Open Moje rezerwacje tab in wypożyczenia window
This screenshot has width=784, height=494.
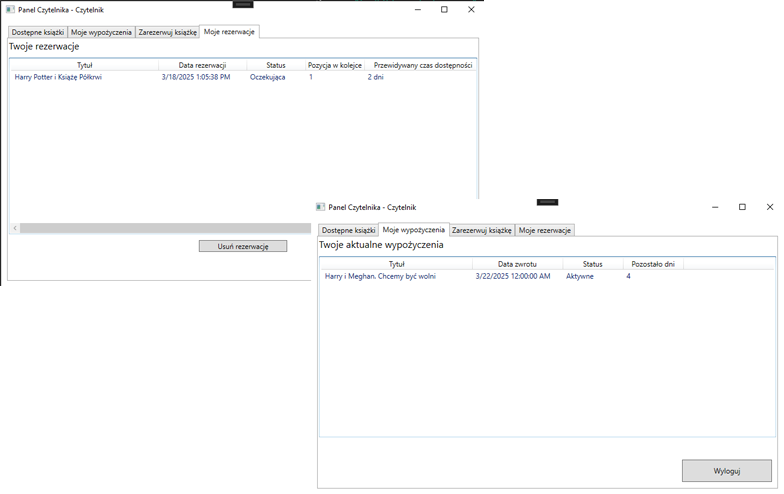point(544,230)
